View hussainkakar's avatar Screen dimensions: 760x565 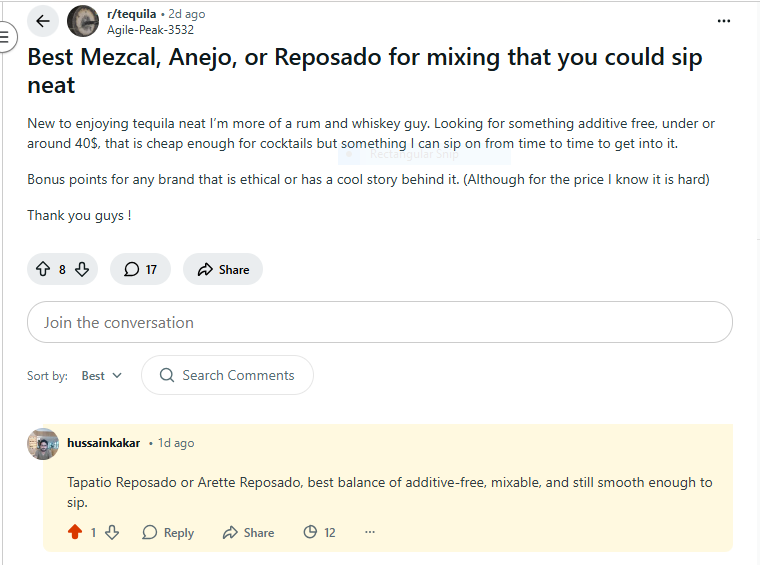pos(43,443)
